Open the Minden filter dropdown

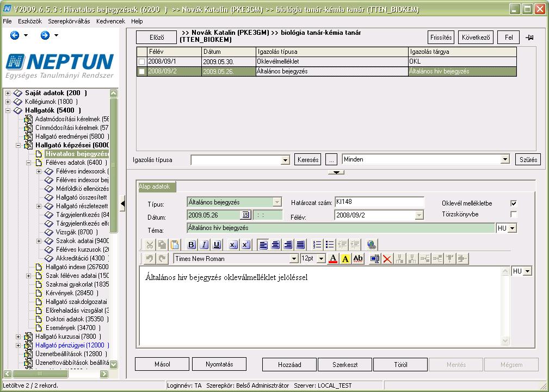pyautogui.click(x=505, y=159)
